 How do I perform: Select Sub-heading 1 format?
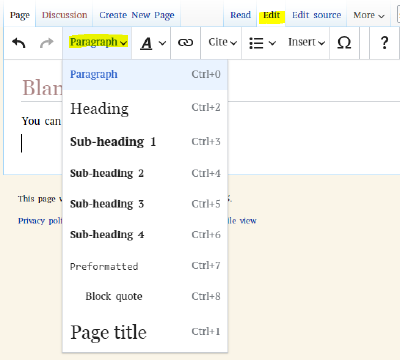[x=145, y=142]
